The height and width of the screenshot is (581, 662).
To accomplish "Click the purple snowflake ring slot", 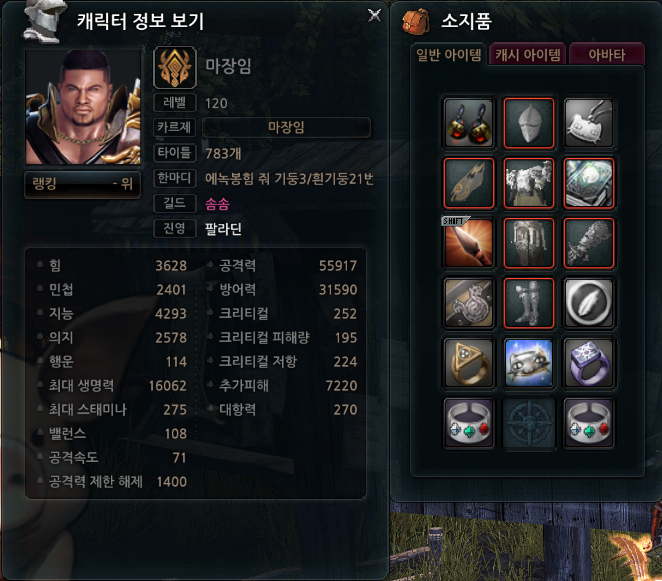I will pos(589,363).
